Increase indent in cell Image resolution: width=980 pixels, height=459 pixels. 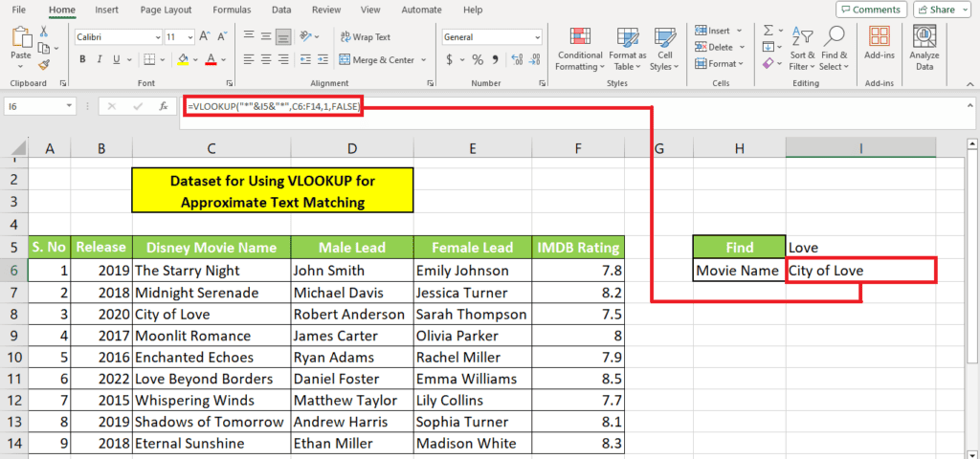pos(323,60)
